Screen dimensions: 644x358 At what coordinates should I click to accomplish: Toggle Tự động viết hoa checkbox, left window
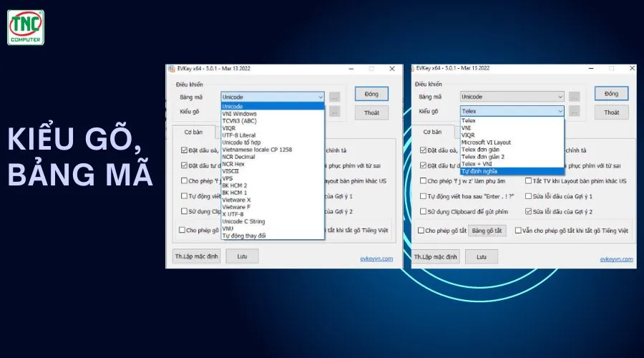[184, 196]
